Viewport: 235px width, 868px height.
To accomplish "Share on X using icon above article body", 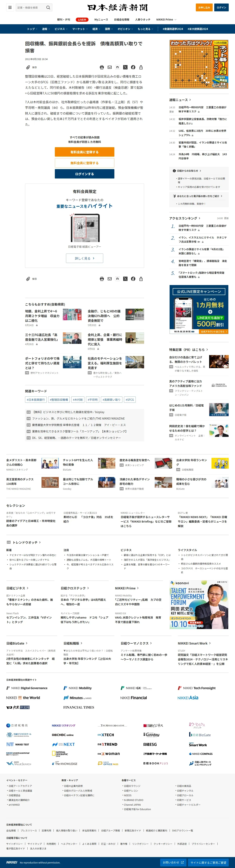I will point(125,67).
